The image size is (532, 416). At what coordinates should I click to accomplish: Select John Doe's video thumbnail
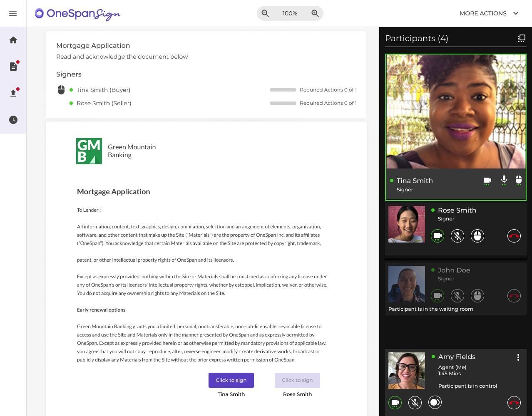point(407,284)
